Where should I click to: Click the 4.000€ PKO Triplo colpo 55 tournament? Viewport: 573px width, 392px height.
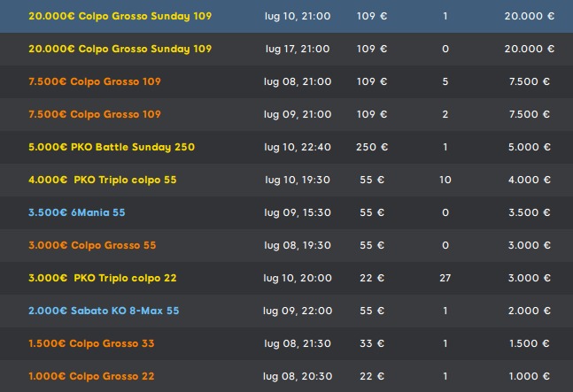coord(103,180)
